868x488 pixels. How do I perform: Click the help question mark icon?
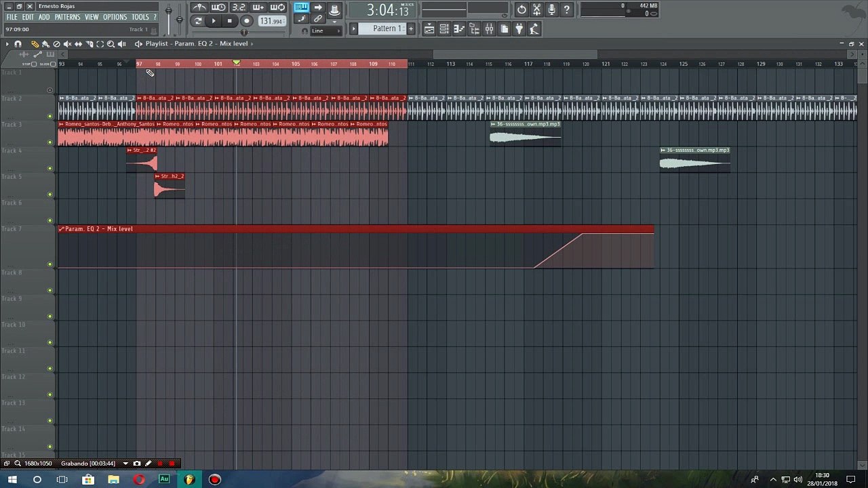[x=566, y=9]
